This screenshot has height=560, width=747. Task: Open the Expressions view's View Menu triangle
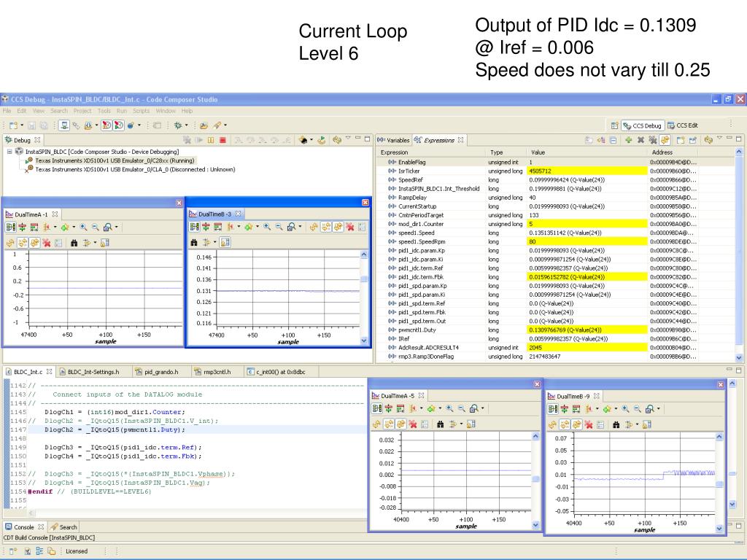pos(719,139)
